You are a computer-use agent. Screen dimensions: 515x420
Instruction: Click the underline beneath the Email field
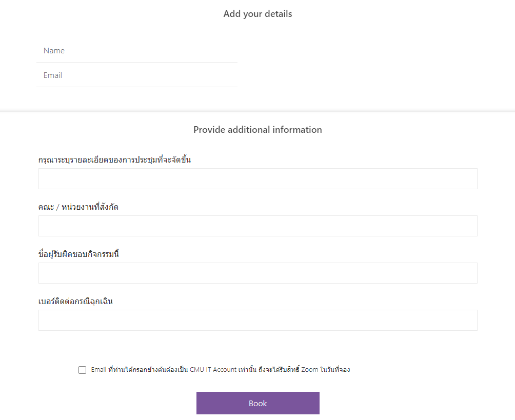pyautogui.click(x=137, y=87)
